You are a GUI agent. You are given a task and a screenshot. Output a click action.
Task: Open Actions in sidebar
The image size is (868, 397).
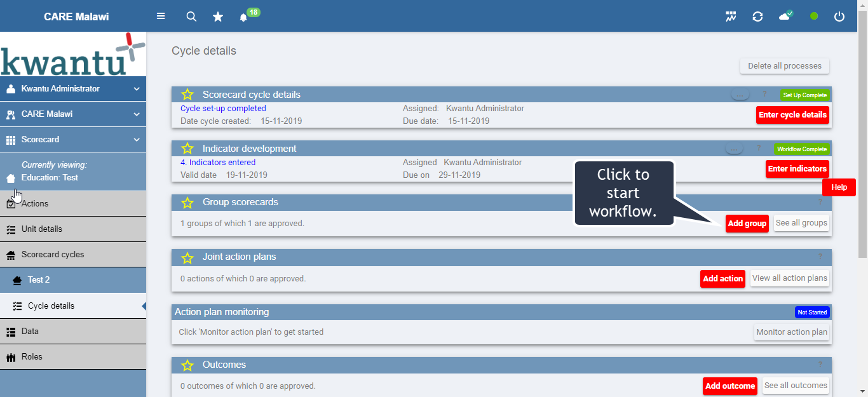(x=73, y=204)
